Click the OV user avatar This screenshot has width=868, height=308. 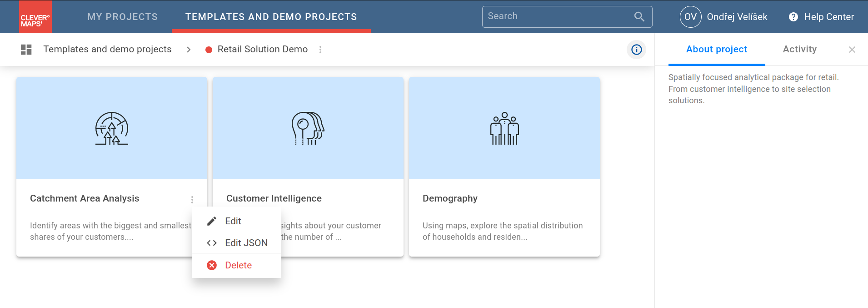click(x=690, y=17)
